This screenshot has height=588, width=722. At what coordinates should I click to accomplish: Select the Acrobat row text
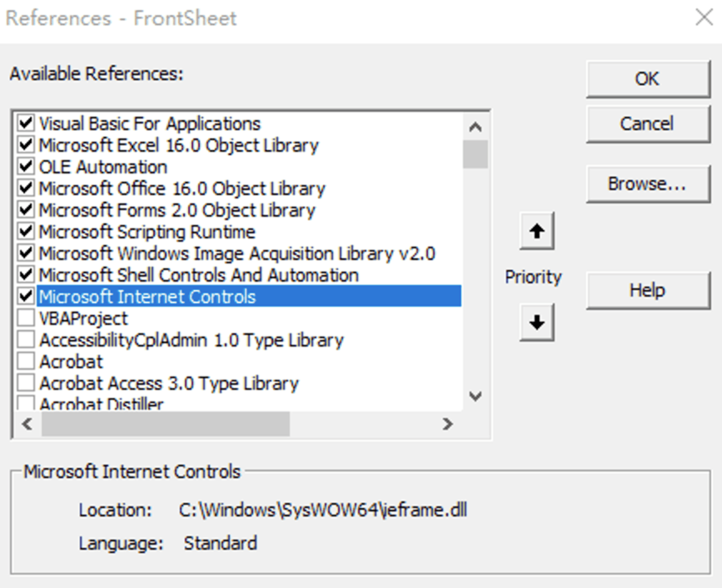tap(71, 362)
